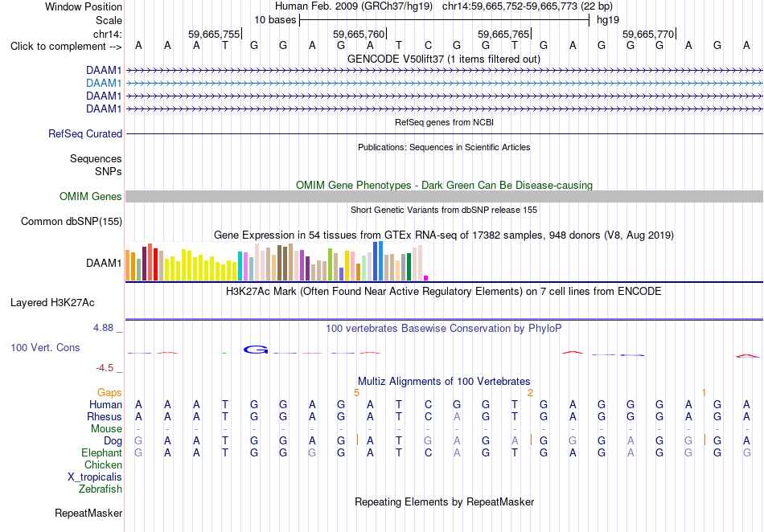Click the 'SNPs' track label
The width and height of the screenshot is (764, 532).
point(109,171)
